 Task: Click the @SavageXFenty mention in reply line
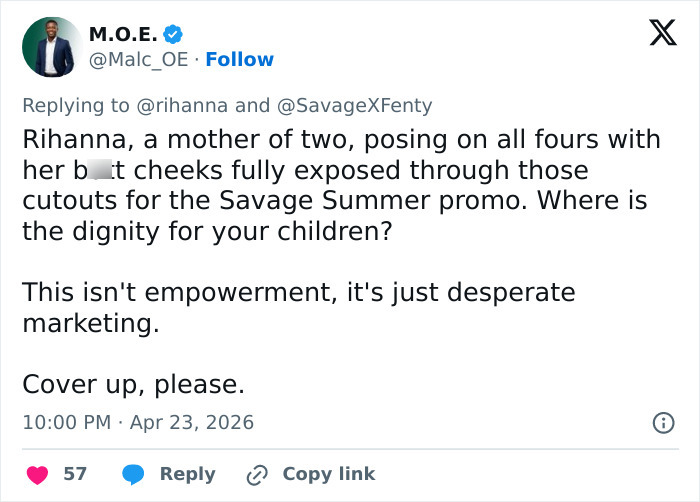click(x=354, y=105)
